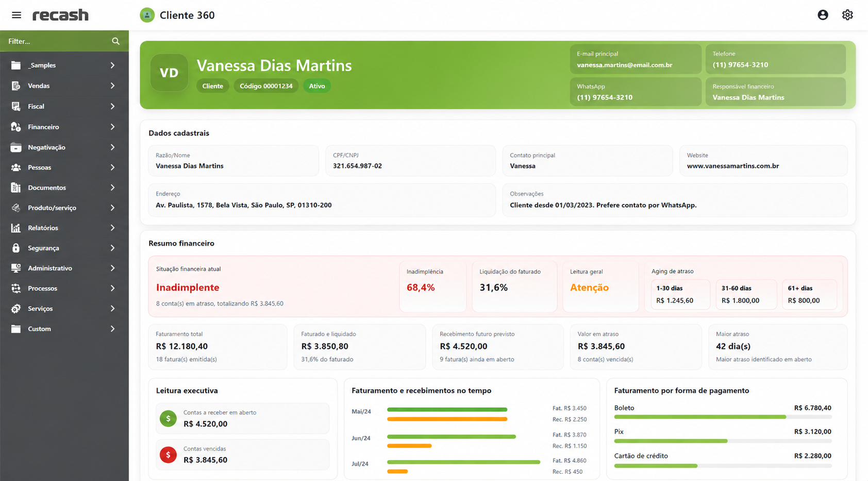Click the Produto/serviço sidebar icon
Viewport: 868px width, 481px height.
[x=16, y=208]
